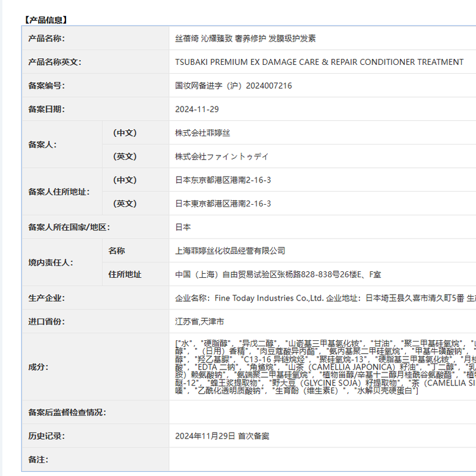Click the 备案后监督检查情况 row label

click(67, 412)
